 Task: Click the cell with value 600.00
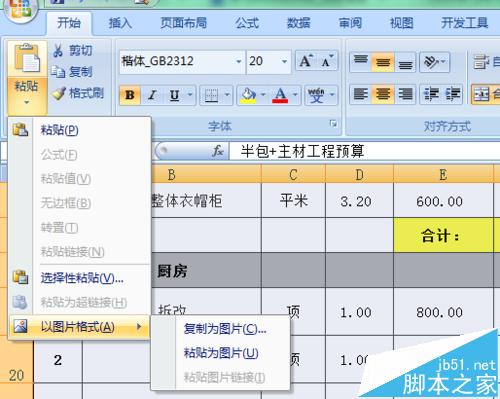click(x=443, y=201)
